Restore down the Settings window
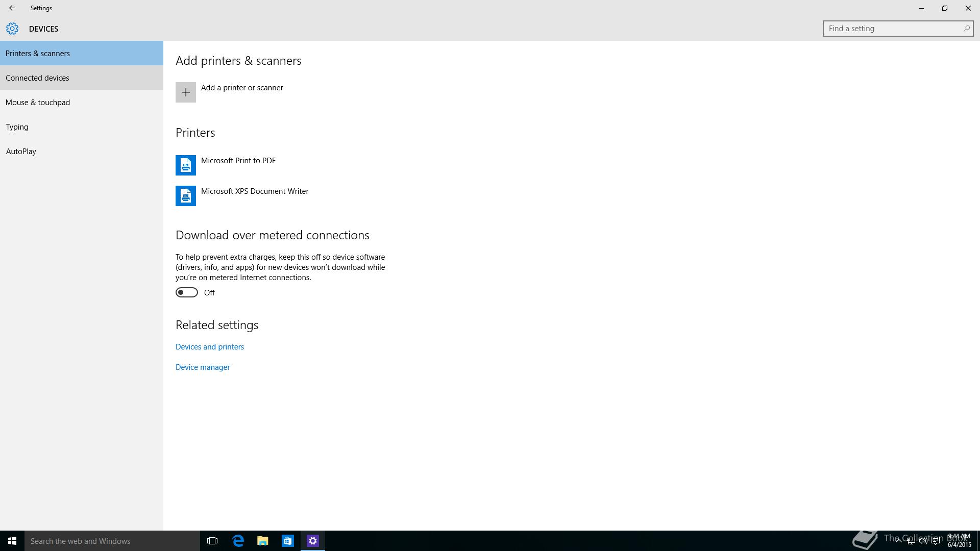This screenshot has width=980, height=551. pos(945,8)
